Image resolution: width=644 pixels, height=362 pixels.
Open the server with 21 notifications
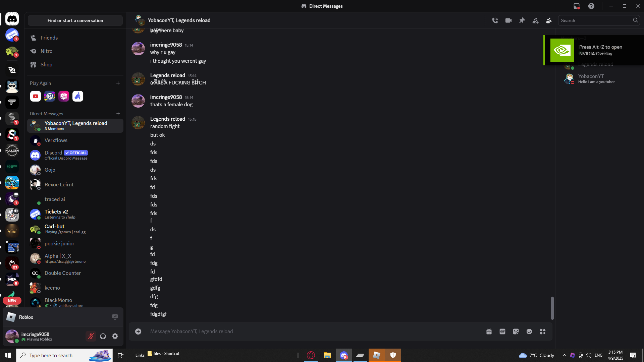tap(12, 263)
